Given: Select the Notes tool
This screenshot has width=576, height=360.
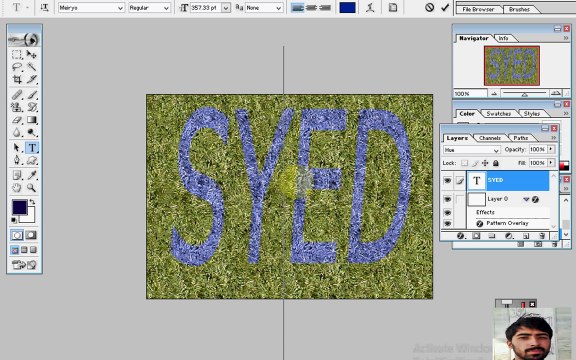Looking at the screenshot, I should pos(17,175).
